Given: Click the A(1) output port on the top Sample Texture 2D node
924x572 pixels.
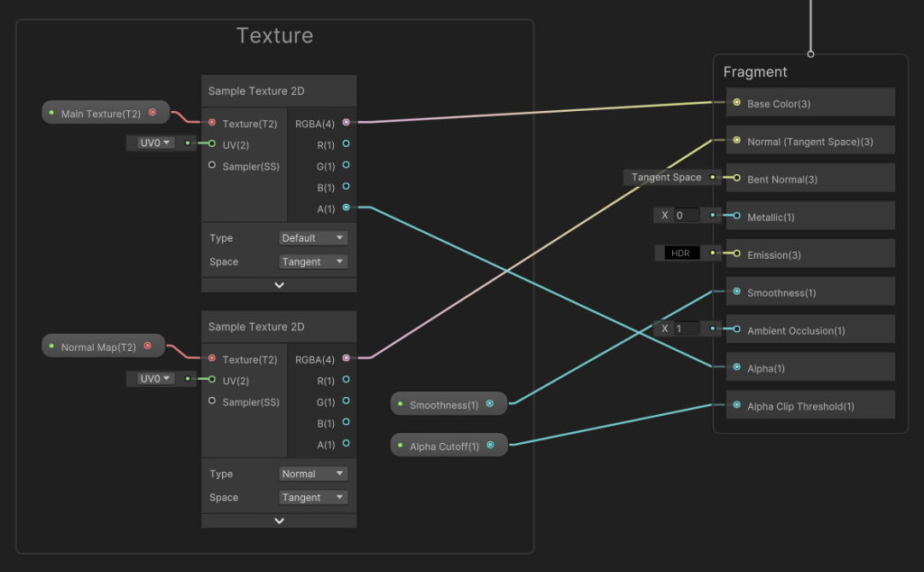Looking at the screenshot, I should 346,208.
